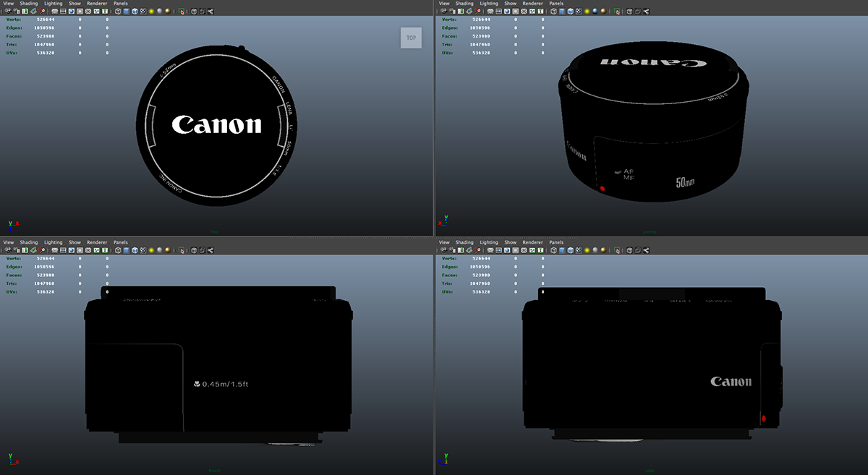868x475 pixels.
Task: Toggle Safe Title in top view panel toolbar
Action: pyautogui.click(x=105, y=12)
